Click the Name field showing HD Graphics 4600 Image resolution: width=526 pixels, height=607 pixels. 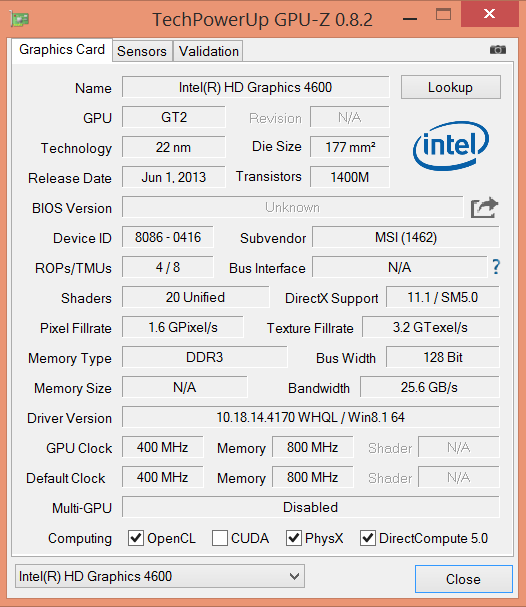[x=255, y=87]
